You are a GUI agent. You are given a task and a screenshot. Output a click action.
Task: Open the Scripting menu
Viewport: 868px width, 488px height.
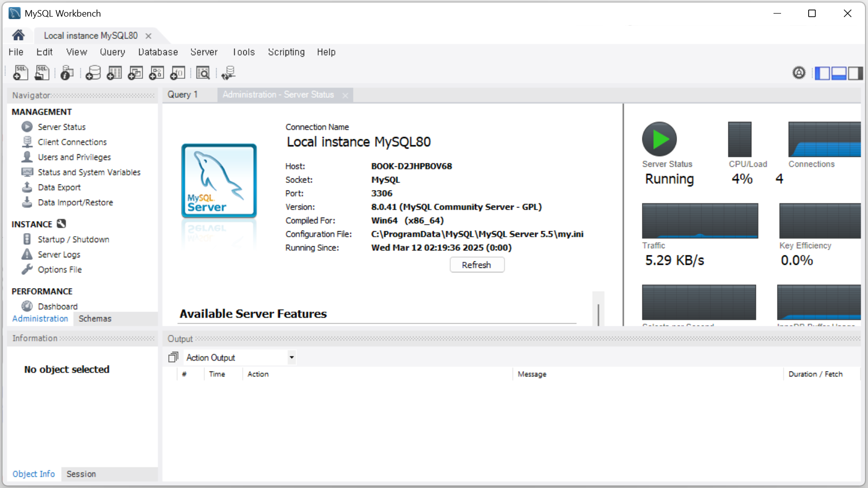pyautogui.click(x=286, y=52)
